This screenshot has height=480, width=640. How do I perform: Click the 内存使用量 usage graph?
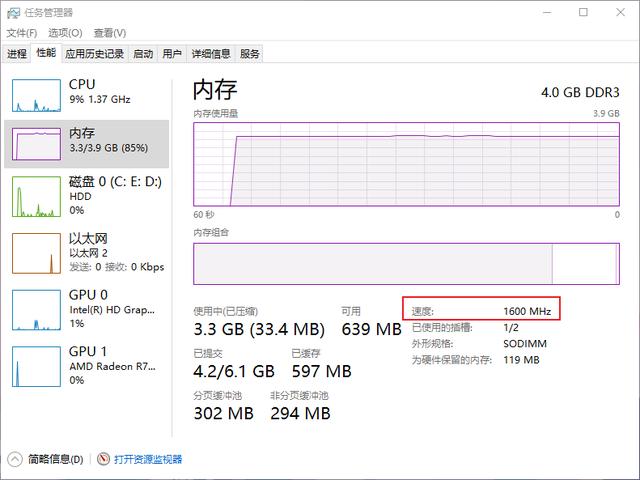[x=406, y=164]
